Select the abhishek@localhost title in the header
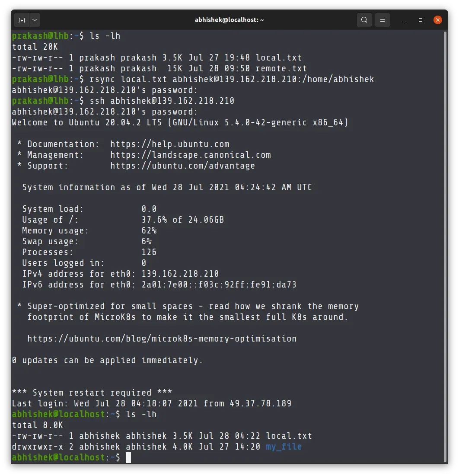 tap(229, 19)
